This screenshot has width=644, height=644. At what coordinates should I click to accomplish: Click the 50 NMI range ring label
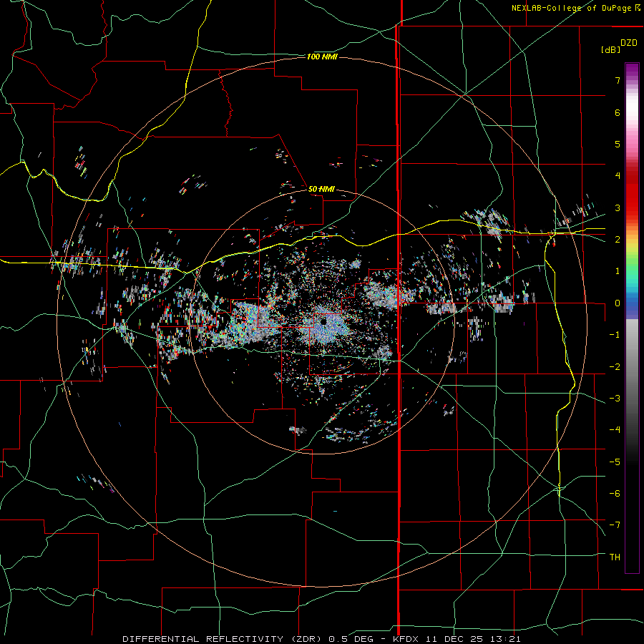pyautogui.click(x=321, y=189)
